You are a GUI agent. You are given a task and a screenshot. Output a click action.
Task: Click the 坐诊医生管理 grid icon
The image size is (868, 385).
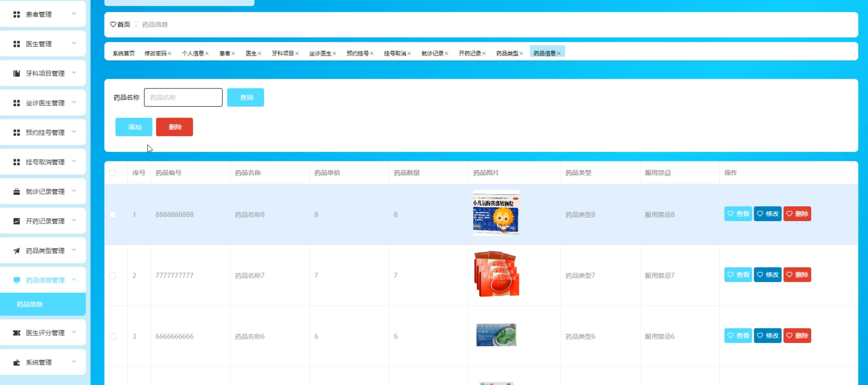tap(17, 103)
